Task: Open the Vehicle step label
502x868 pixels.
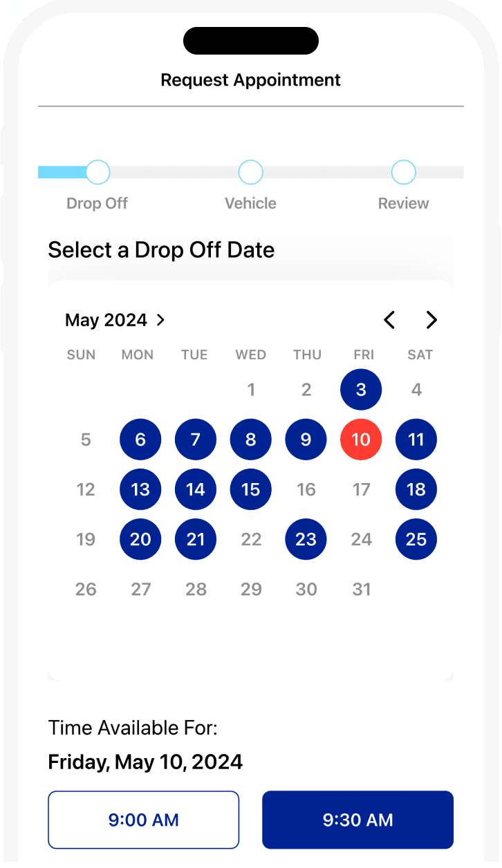Action: 250,203
